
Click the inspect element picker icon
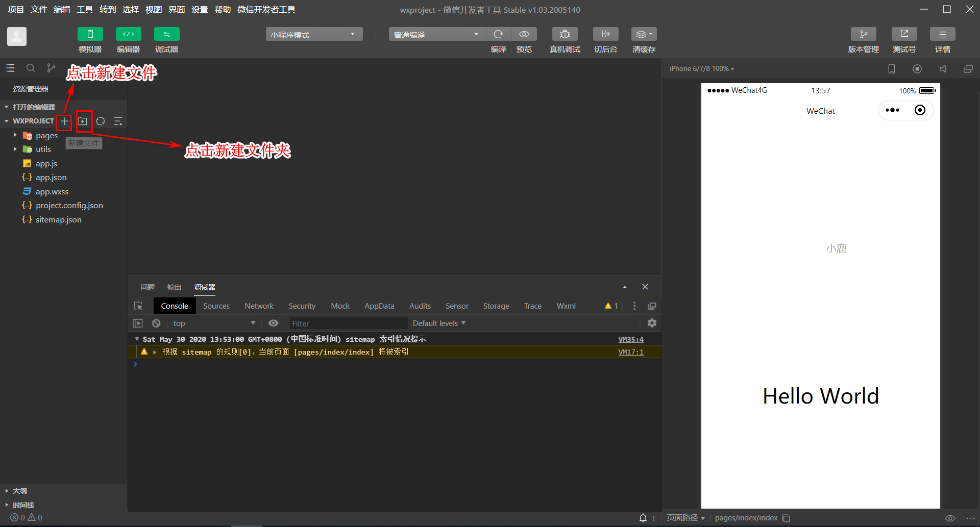click(x=138, y=306)
